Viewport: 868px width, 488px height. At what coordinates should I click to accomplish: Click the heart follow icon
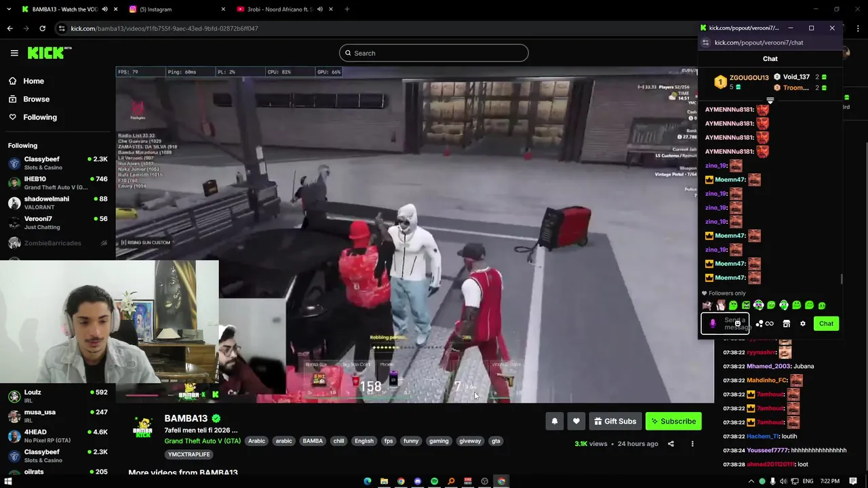click(x=576, y=421)
